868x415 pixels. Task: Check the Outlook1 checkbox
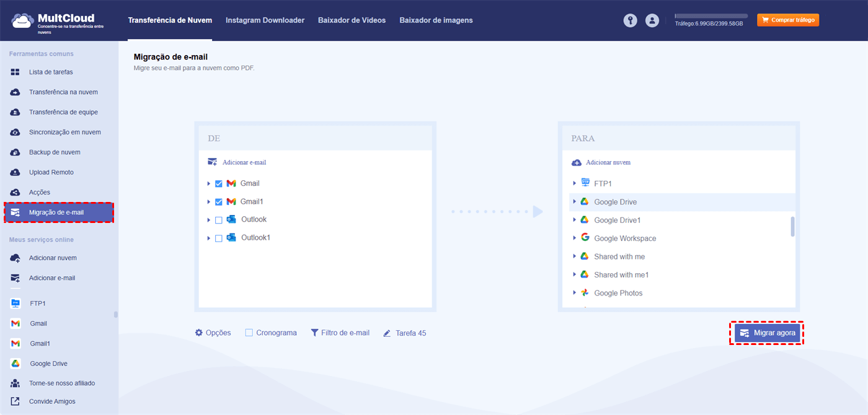(218, 238)
